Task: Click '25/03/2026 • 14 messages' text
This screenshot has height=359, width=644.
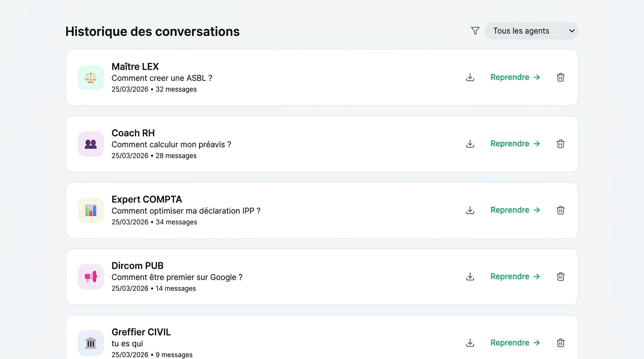Action: coord(154,288)
